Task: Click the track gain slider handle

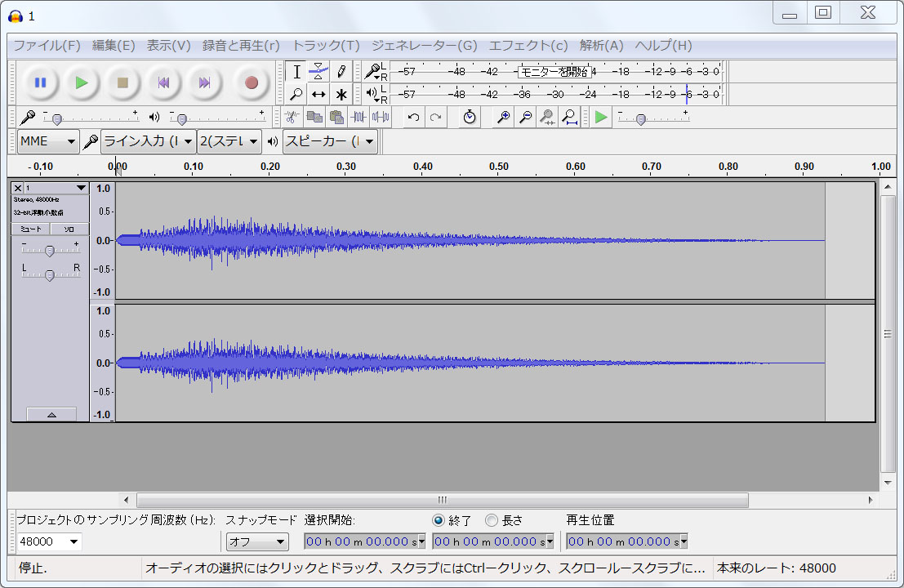Action: pyautogui.click(x=50, y=252)
